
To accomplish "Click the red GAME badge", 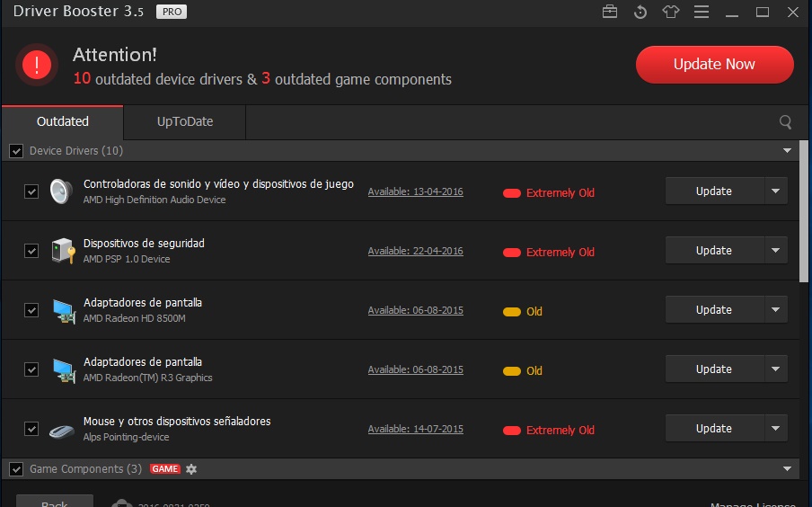I will click(x=165, y=468).
